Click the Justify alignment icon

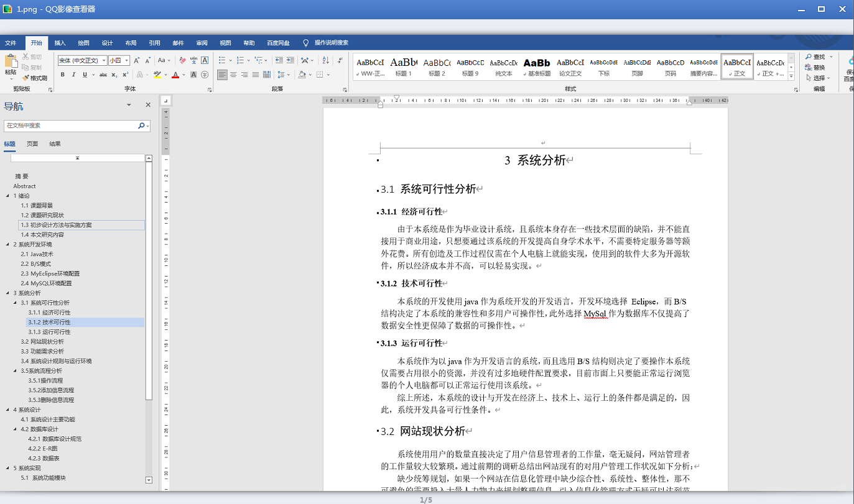click(x=256, y=75)
